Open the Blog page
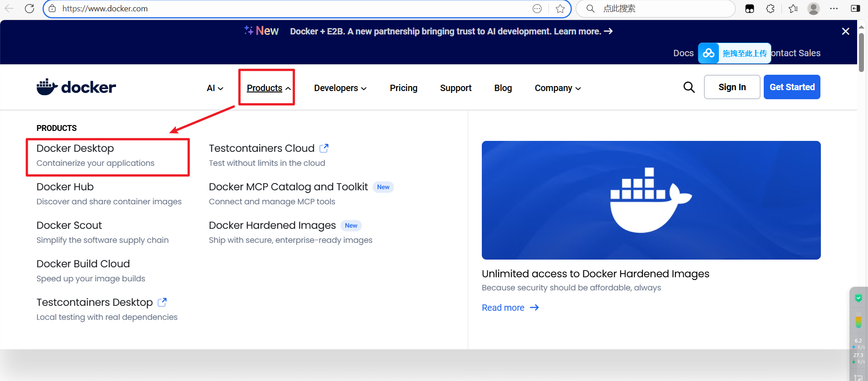The width and height of the screenshot is (868, 381). pos(503,88)
